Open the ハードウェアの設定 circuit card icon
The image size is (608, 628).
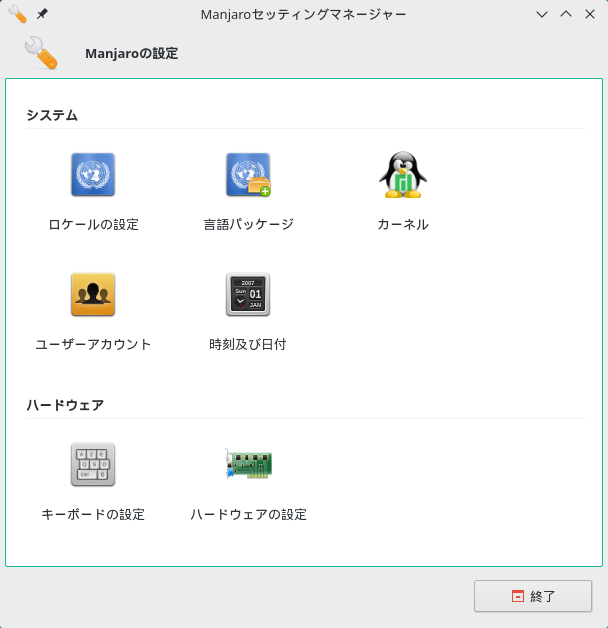tap(248, 464)
